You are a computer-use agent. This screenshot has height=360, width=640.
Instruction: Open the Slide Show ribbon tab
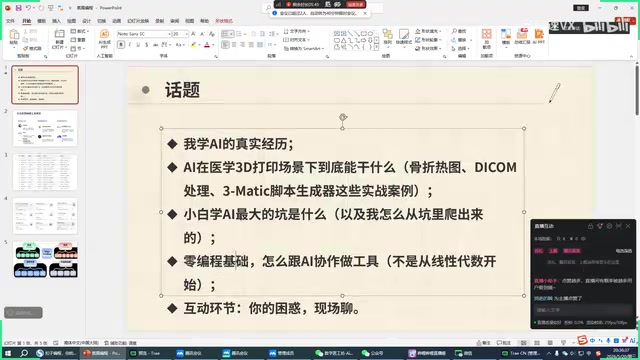coord(138,21)
